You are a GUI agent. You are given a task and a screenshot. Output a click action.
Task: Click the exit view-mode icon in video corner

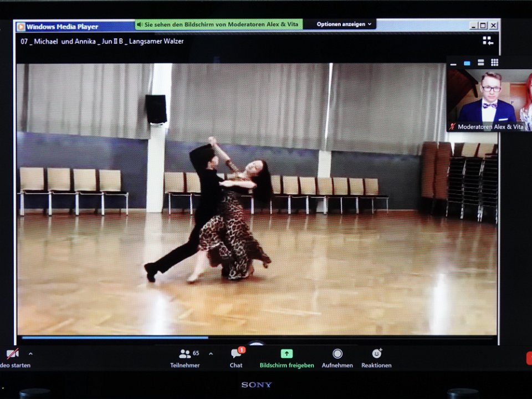point(488,41)
